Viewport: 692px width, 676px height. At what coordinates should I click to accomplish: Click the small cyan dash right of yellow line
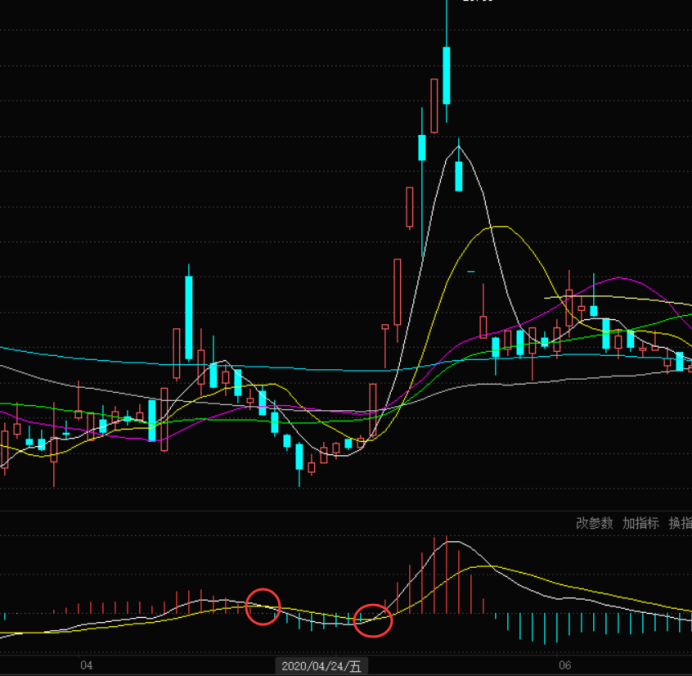point(472,270)
